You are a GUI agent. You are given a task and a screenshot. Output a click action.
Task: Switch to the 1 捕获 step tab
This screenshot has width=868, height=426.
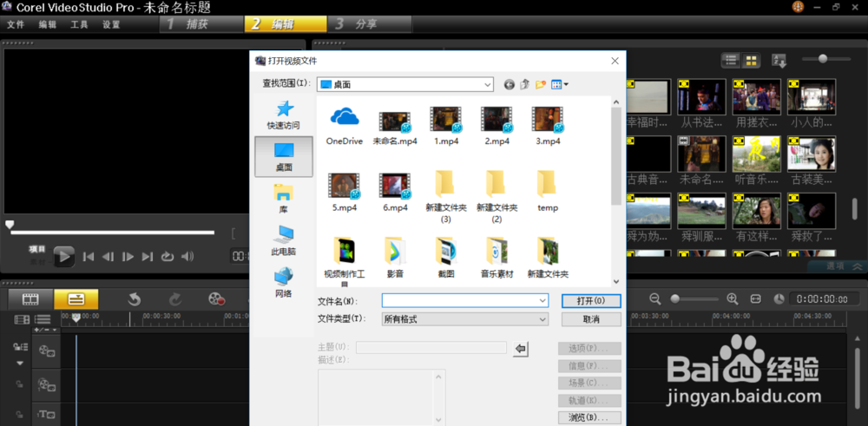pos(201,24)
